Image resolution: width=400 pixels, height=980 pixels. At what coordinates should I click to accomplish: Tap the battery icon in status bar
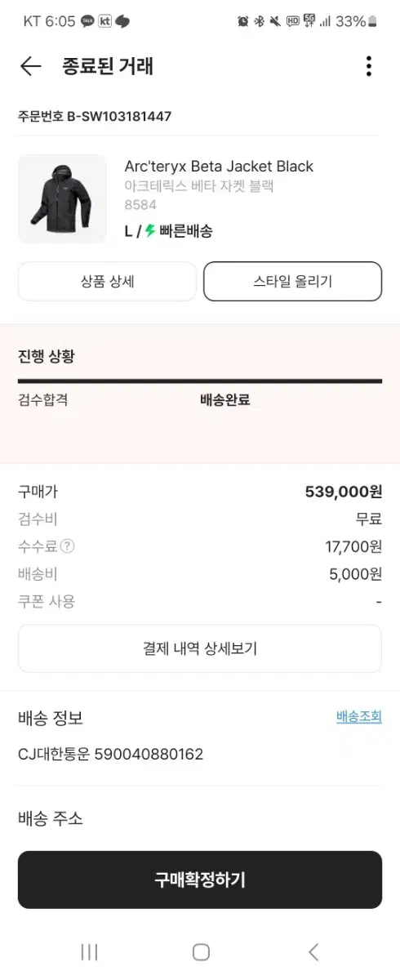pyautogui.click(x=373, y=21)
